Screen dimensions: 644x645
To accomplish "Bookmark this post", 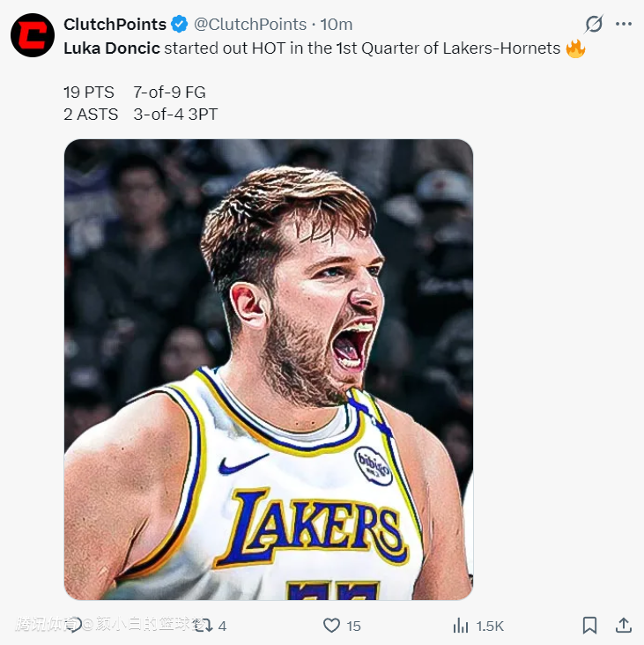I will (x=590, y=626).
